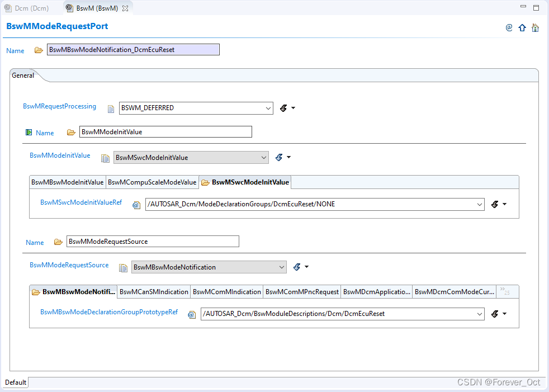Click list icon beside BswMSwcModeInitValue combo
Screen dimensions: 549x392
point(105,158)
